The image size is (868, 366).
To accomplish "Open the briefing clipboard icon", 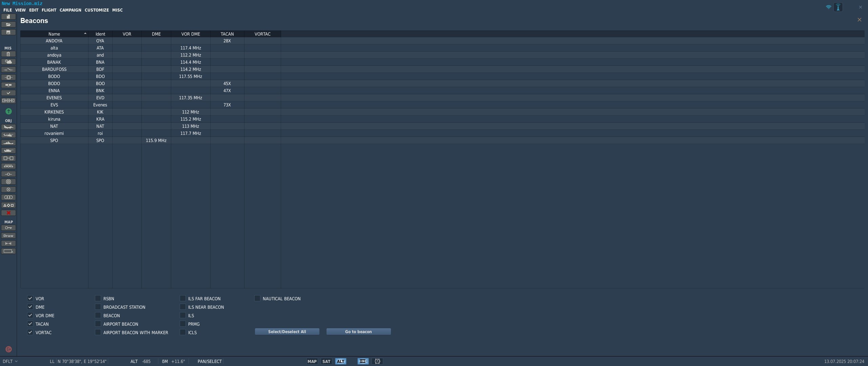I will [x=8, y=54].
